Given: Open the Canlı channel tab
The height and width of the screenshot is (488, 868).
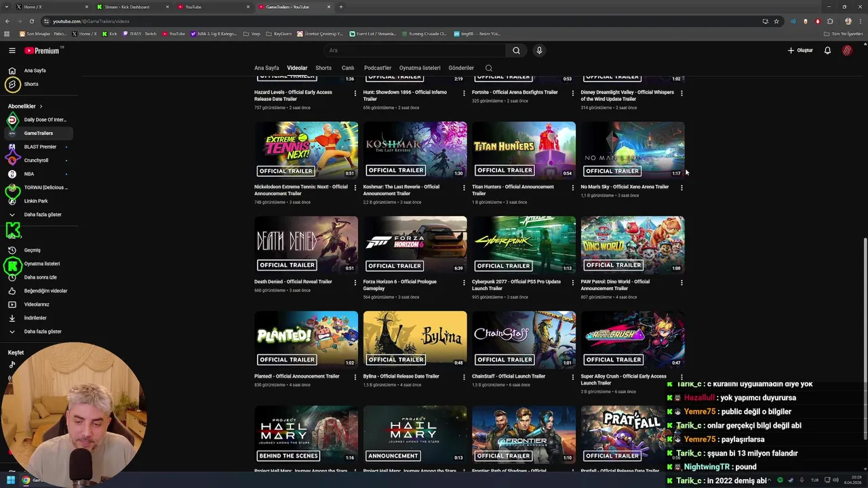Looking at the screenshot, I should 348,68.
